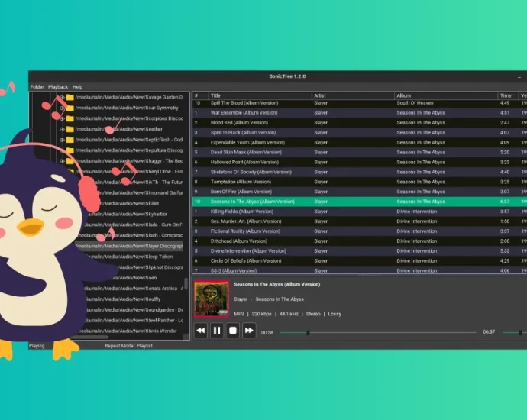
Task: Select track Killing Fields (Album Version)
Action: [360, 212]
